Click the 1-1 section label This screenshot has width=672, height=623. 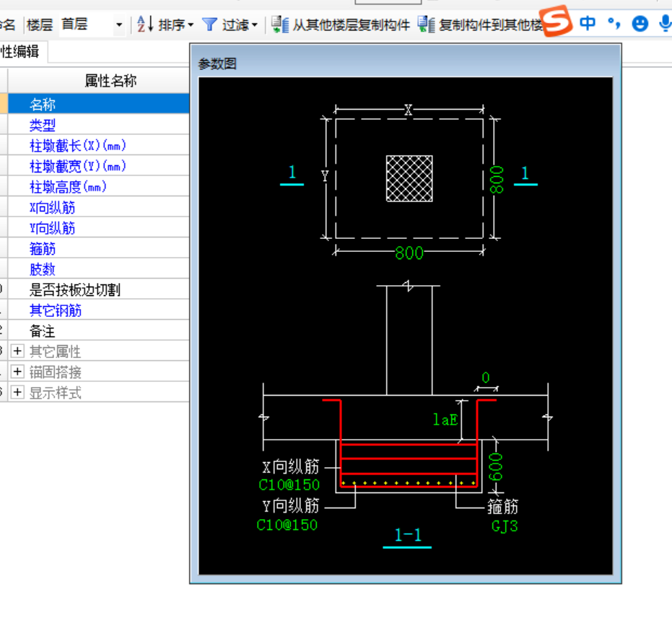tap(408, 535)
